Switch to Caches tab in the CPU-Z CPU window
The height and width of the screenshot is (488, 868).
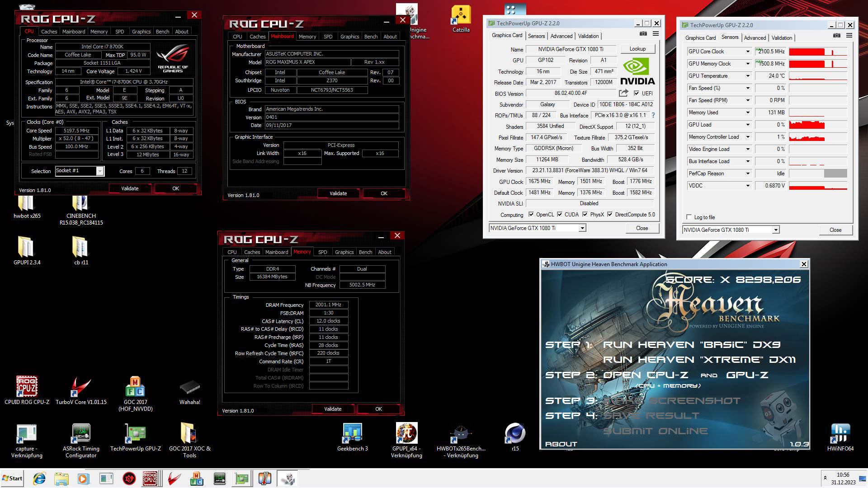click(49, 32)
